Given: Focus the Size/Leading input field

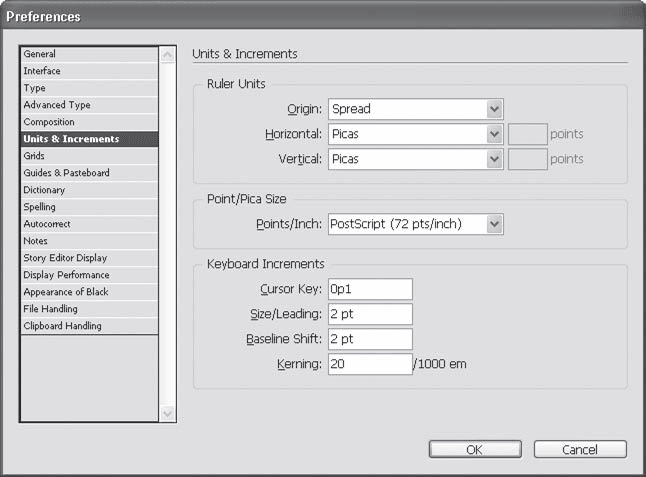Looking at the screenshot, I should (x=369, y=314).
